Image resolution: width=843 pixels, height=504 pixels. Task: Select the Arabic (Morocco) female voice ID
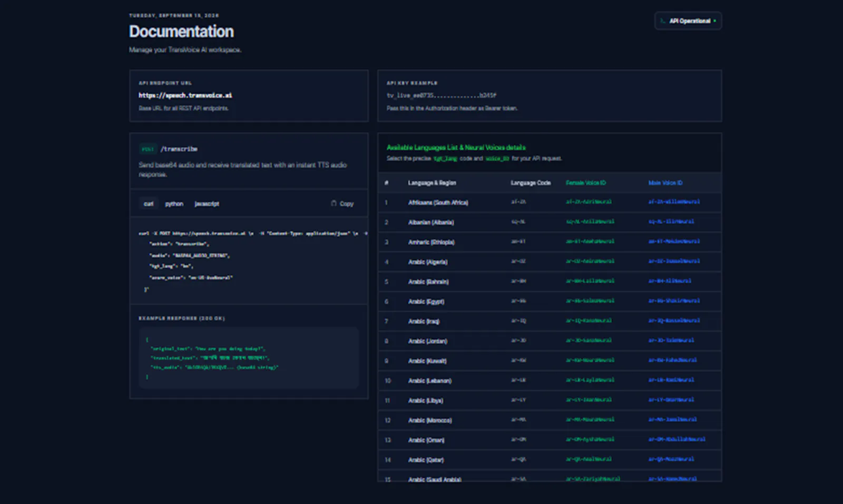(590, 420)
